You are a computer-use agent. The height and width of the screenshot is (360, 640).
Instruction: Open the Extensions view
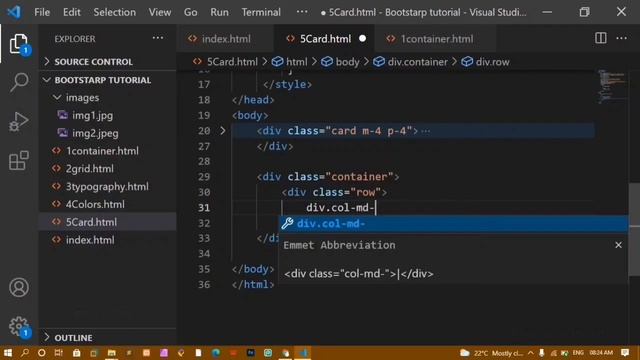pyautogui.click(x=19, y=160)
